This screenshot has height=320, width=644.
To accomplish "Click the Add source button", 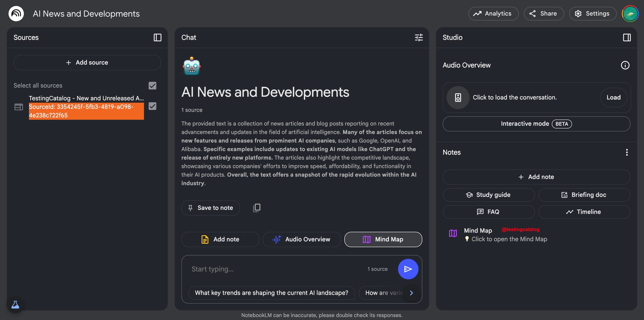I will (x=87, y=63).
